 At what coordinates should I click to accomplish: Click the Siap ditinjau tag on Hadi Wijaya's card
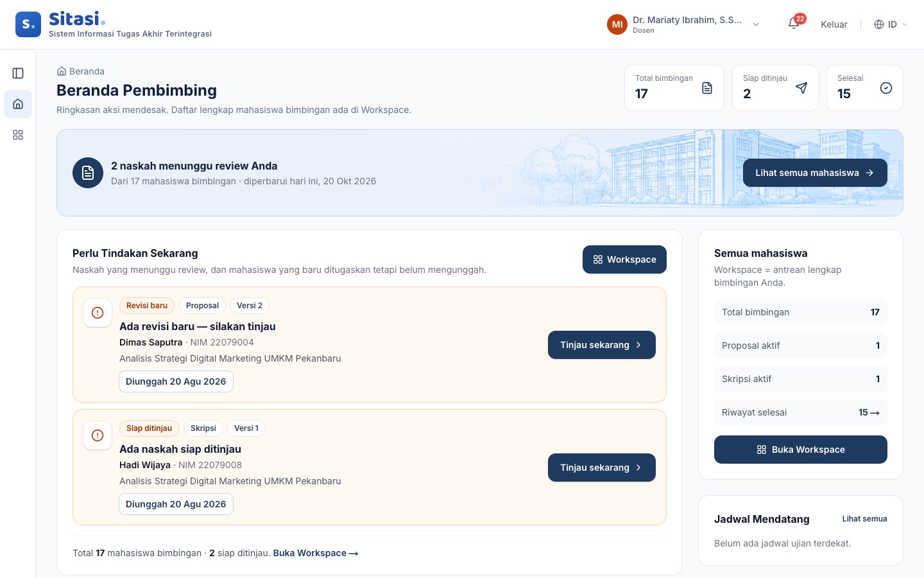click(149, 428)
